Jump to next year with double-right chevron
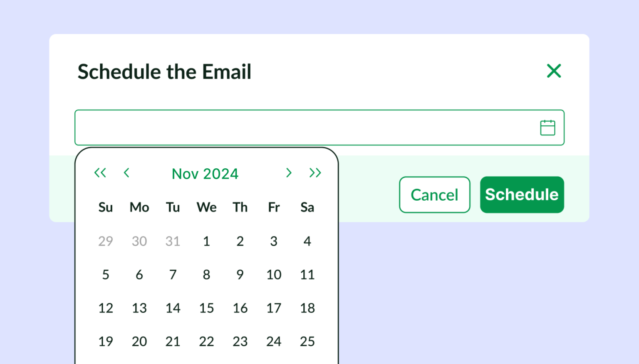Image resolution: width=639 pixels, height=364 pixels. tap(315, 173)
